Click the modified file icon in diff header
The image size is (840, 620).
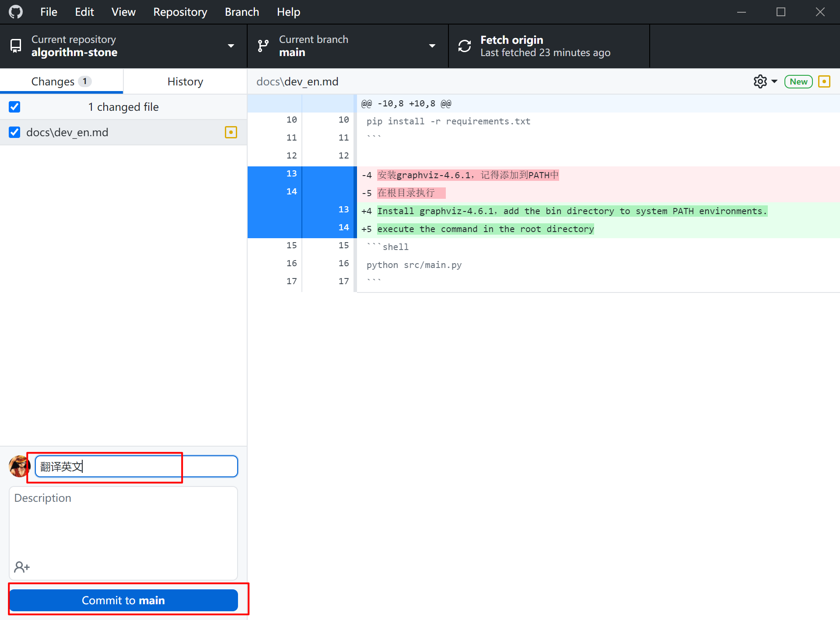point(824,81)
